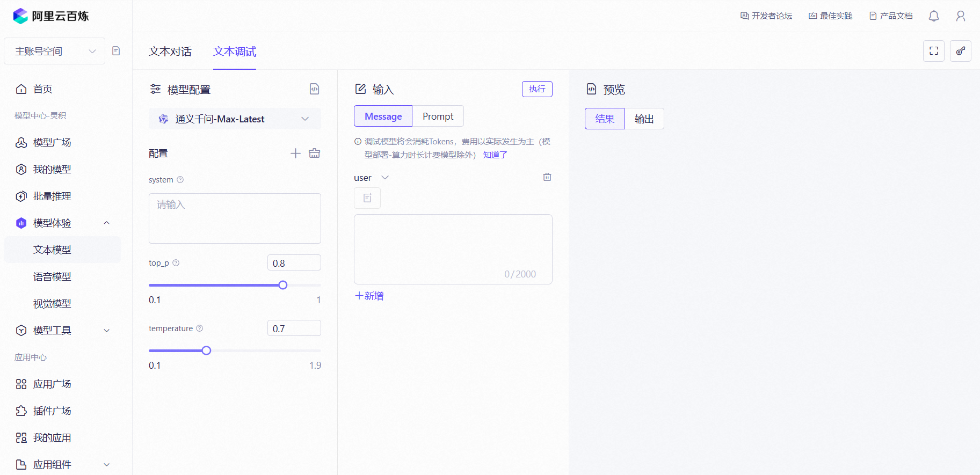980x475 pixels.
Task: Click the 模型配置 sliders icon
Action: [155, 89]
